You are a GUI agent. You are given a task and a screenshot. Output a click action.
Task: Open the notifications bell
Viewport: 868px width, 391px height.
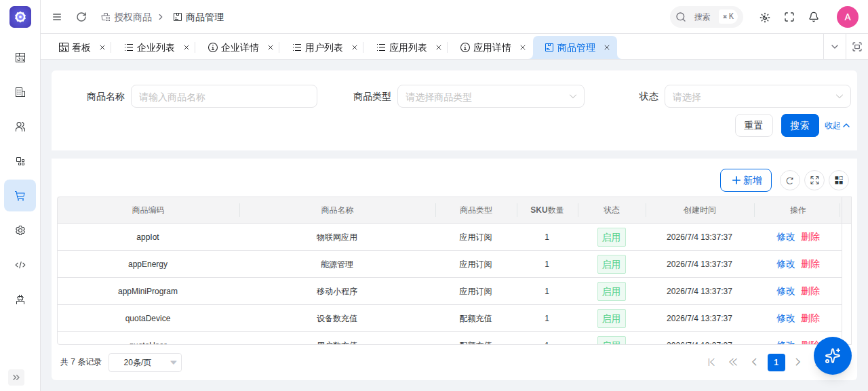(x=814, y=17)
